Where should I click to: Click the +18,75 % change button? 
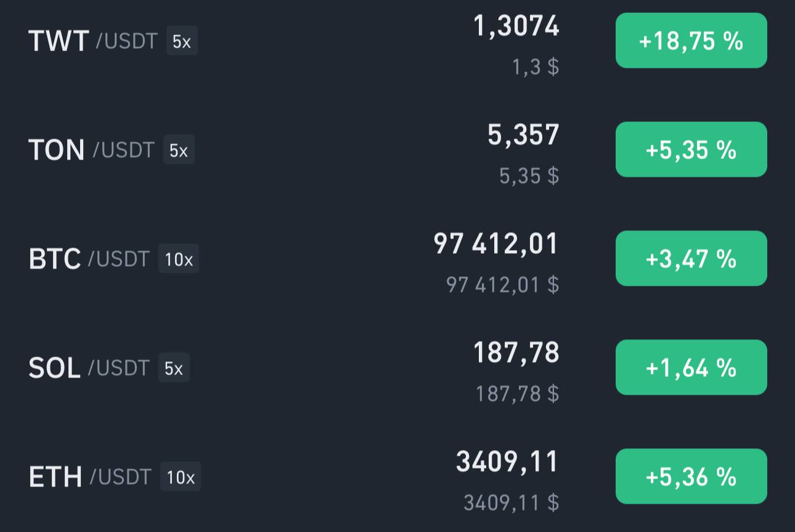[691, 40]
